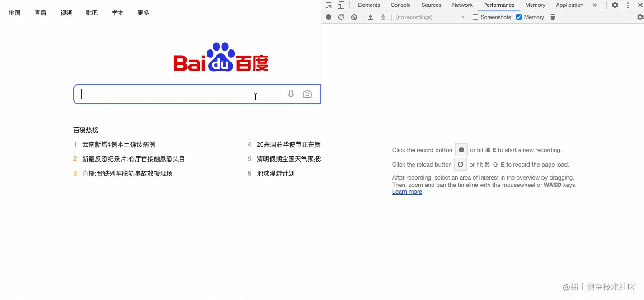This screenshot has width=644, height=300.
Task: Open the 地图 nav link
Action: coord(15,13)
